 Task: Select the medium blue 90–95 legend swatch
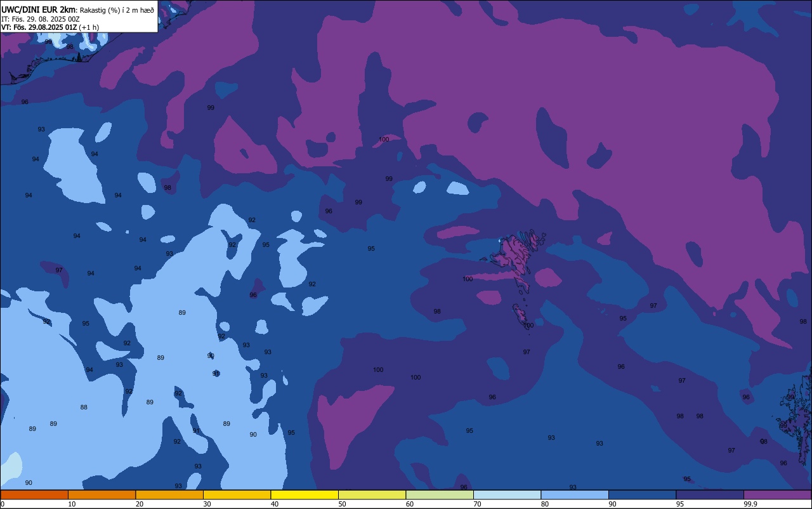642,494
